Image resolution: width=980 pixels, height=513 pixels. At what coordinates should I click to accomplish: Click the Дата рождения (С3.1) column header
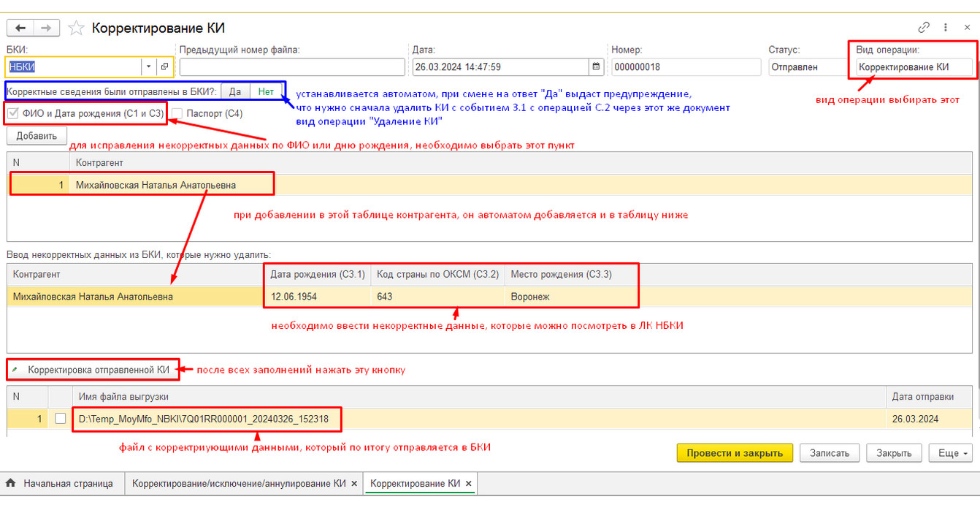coord(317,274)
